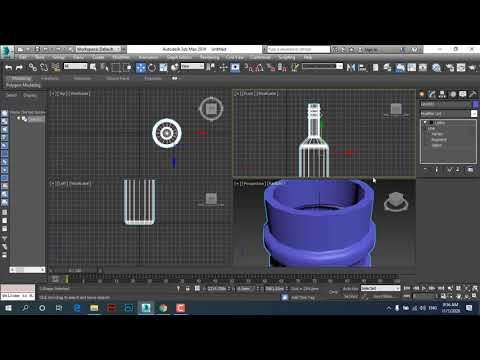
Task: Switch to Hierarchy command panel tab
Action: (442, 94)
